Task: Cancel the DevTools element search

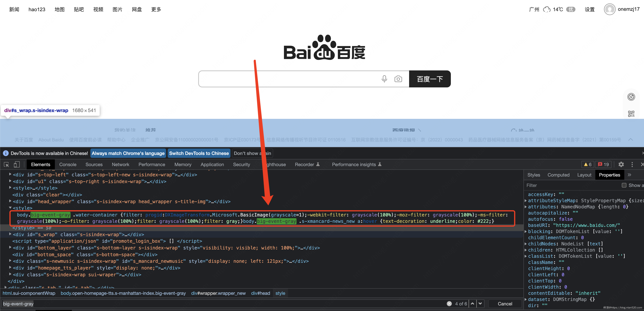Action: click(x=505, y=303)
